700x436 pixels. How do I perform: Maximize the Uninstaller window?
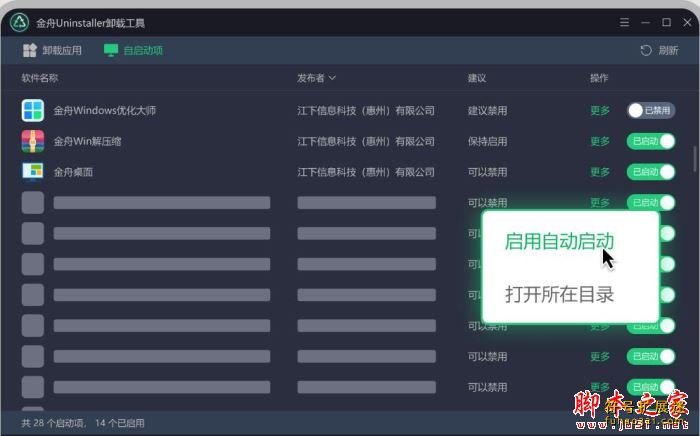pyautogui.click(x=667, y=22)
